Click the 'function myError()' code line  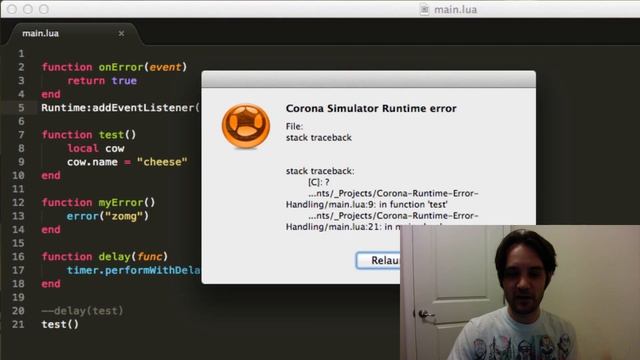click(98, 202)
